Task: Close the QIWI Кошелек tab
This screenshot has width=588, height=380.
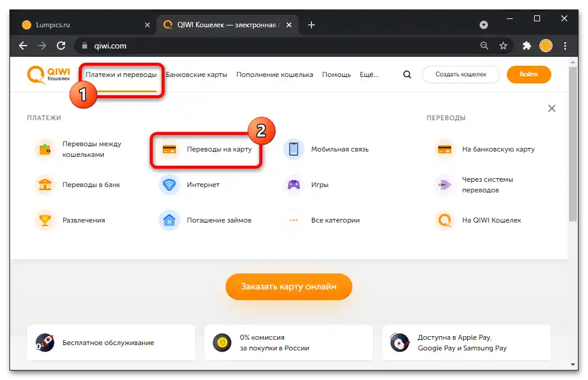Action: tap(289, 25)
